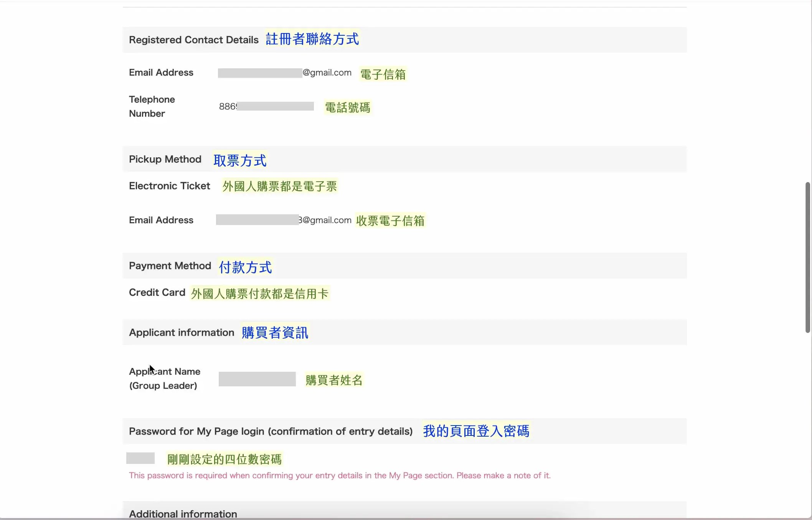Click the registered gmail.com email address value
The image size is (812, 520).
(x=284, y=73)
